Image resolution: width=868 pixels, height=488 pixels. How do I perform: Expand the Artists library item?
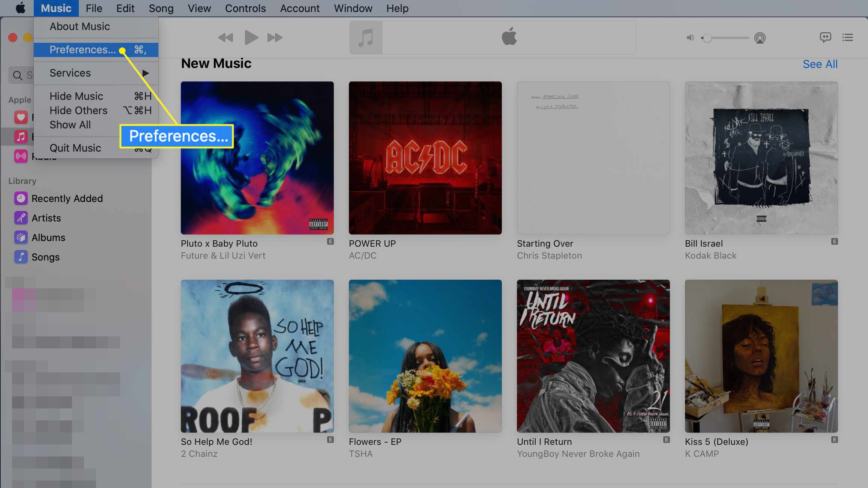46,218
